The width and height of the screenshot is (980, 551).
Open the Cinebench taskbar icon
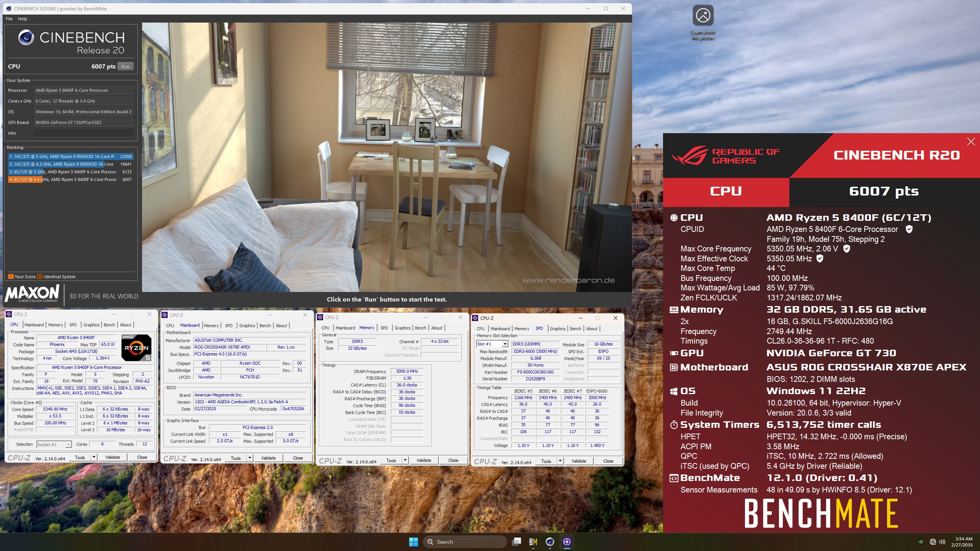point(550,542)
